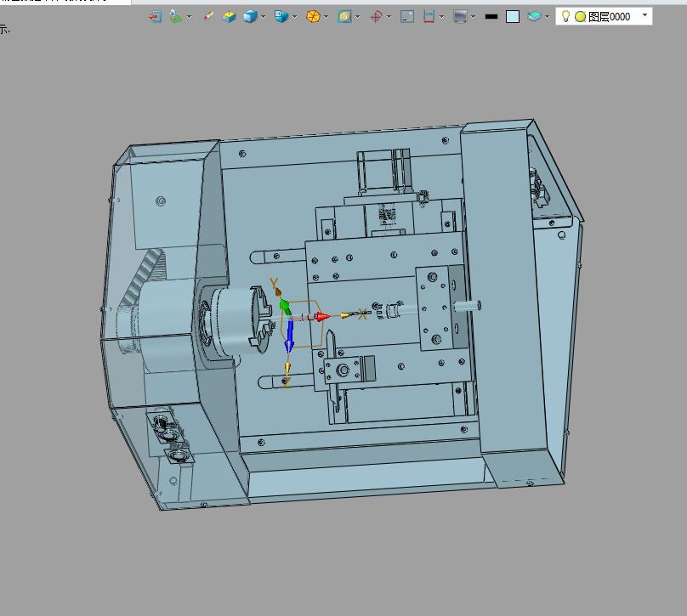Viewport: 687px width, 616px height.
Task: Open the simulation icon's dropdown arrow
Action: coord(190,17)
